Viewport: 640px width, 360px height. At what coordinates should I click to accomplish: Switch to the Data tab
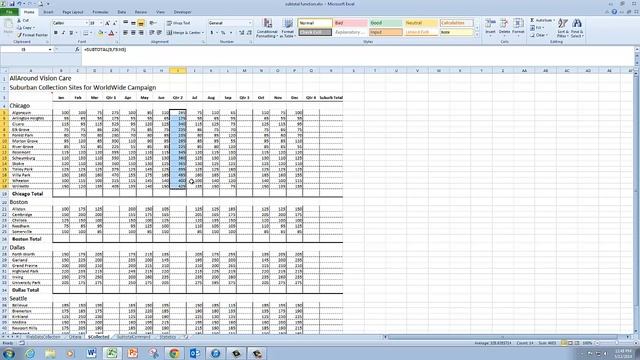point(122,12)
